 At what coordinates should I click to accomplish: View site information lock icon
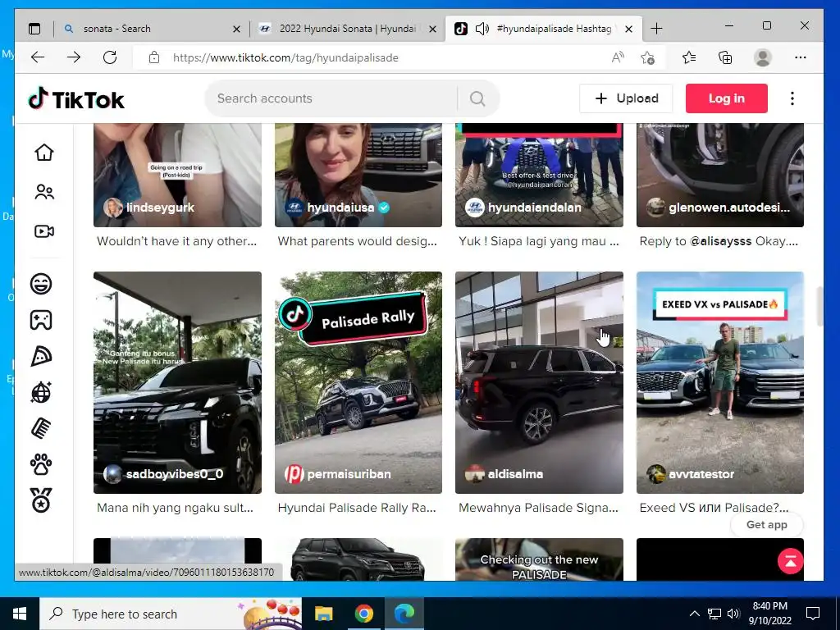(154, 57)
